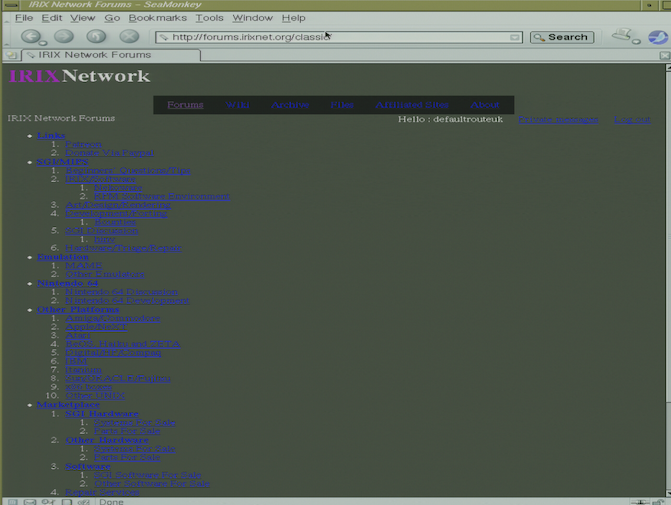Click the Print toolbar icon
This screenshot has height=505, width=671.
(x=622, y=35)
